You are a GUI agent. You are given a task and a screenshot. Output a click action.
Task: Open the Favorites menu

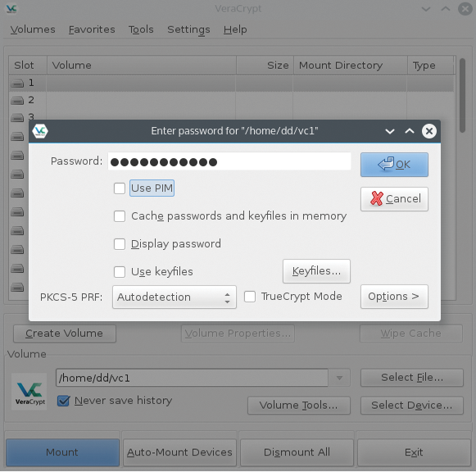(x=92, y=29)
